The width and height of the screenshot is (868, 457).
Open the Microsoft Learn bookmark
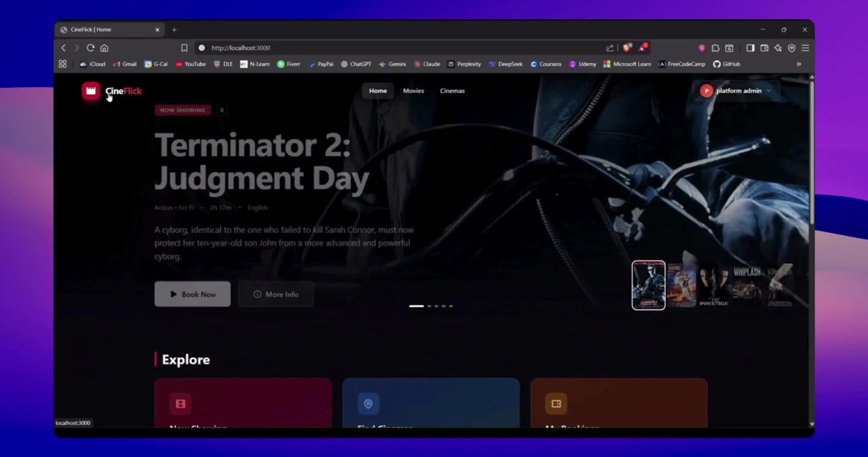pyautogui.click(x=627, y=64)
